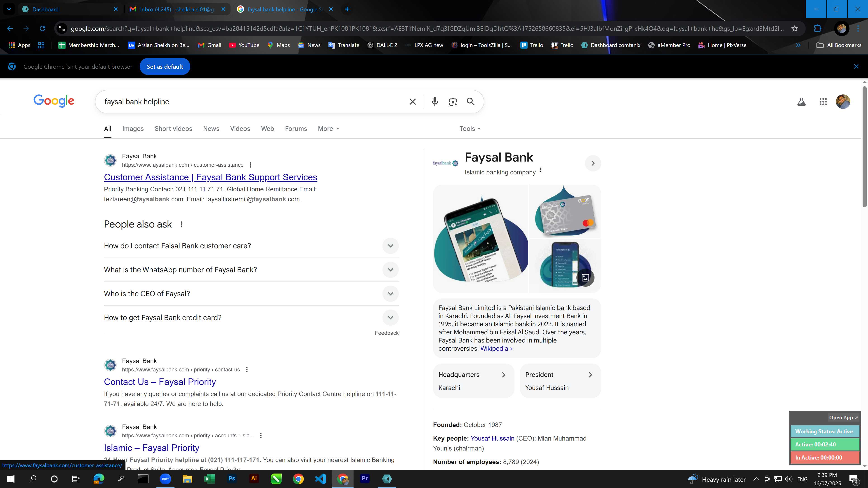Viewport: 868px width, 488px height.
Task: Open the Search Labs flask icon
Action: (801, 102)
